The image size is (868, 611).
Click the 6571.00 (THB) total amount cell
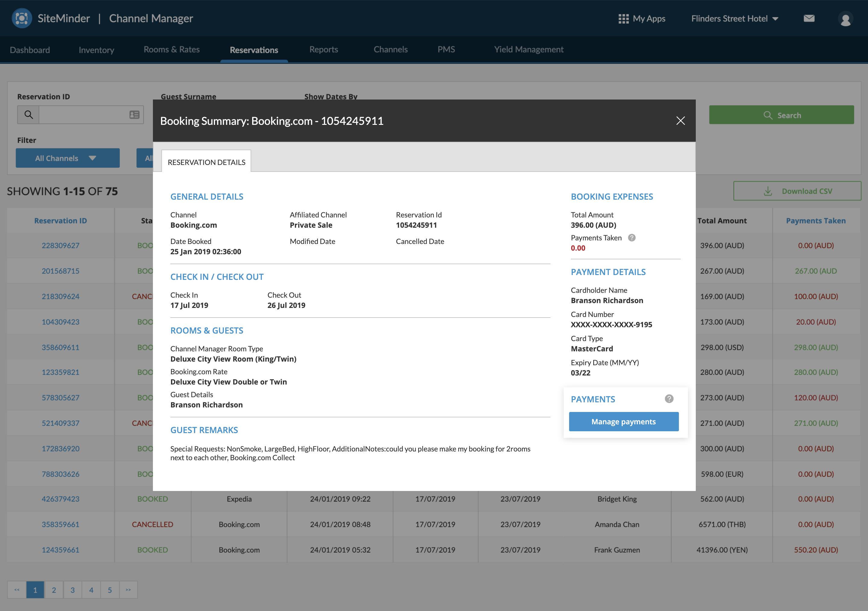pos(722,524)
